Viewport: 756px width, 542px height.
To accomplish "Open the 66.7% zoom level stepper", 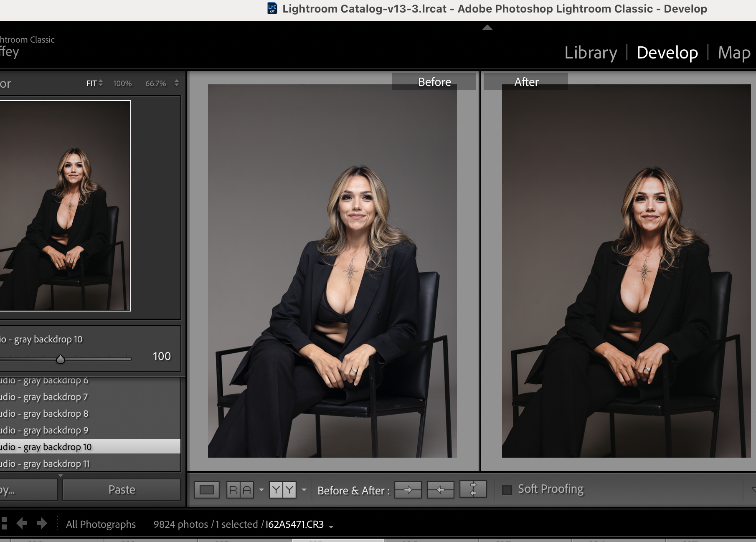I will point(177,83).
